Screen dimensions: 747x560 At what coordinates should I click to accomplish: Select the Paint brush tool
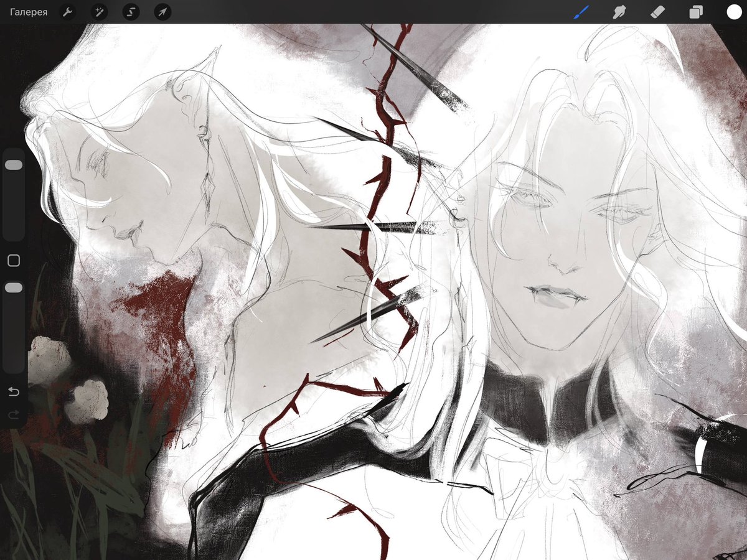tap(581, 12)
